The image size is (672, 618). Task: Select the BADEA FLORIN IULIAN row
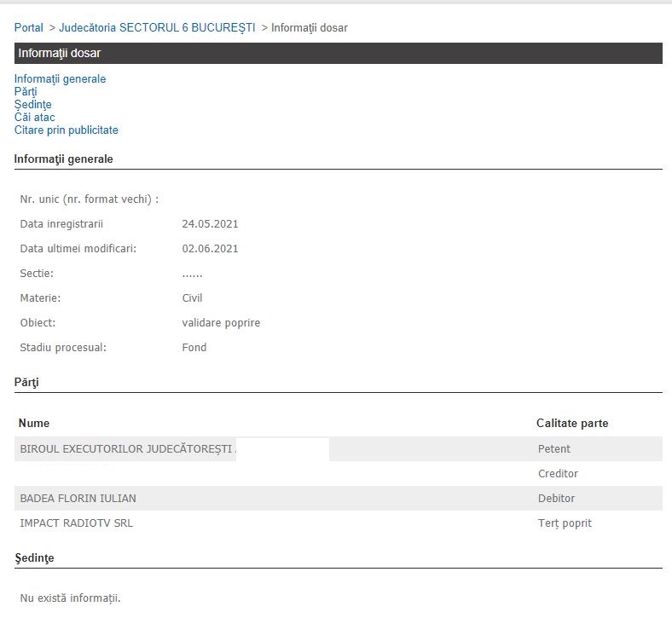point(78,499)
